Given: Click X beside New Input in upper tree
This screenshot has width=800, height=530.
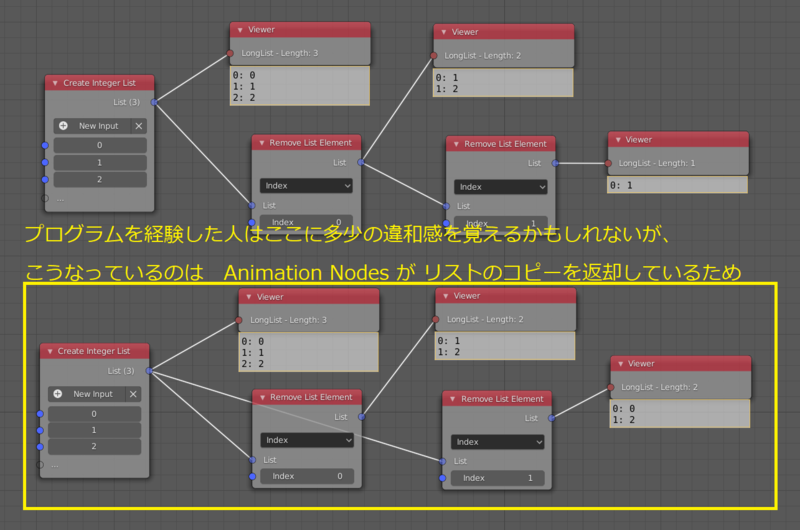Looking at the screenshot, I should (139, 125).
